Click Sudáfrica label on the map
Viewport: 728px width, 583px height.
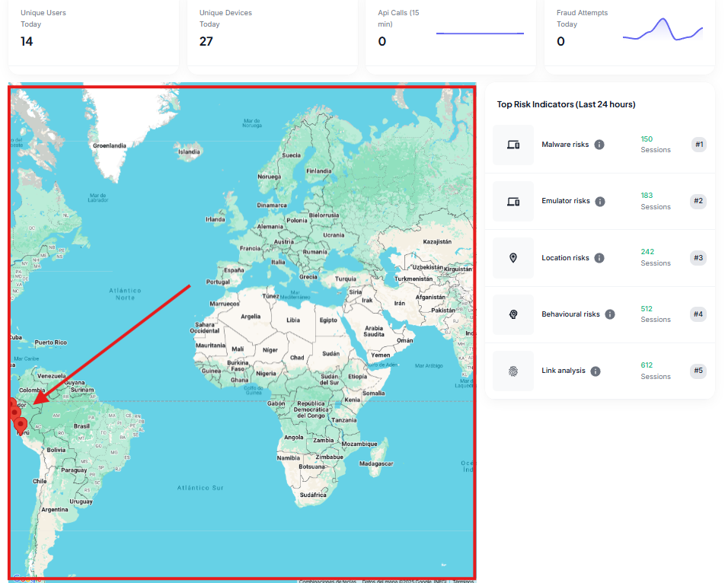(313, 495)
